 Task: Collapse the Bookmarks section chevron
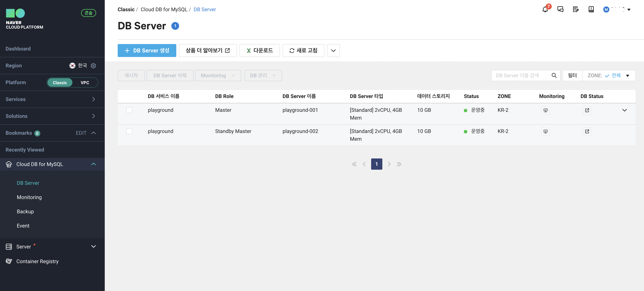click(x=94, y=133)
